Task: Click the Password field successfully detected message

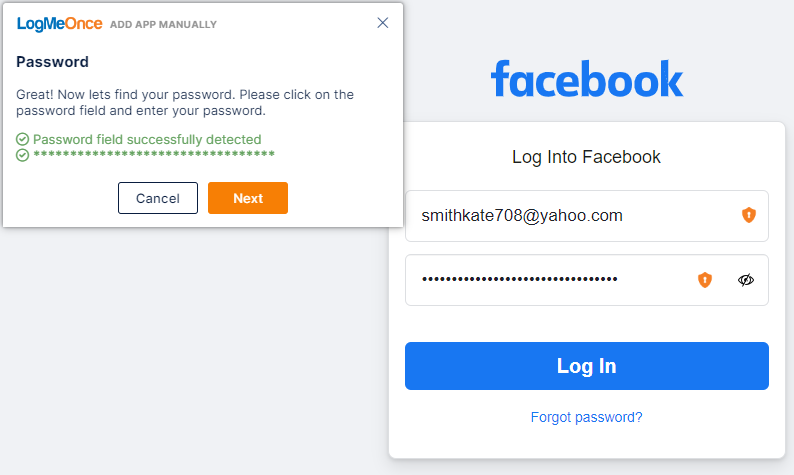Action: tap(147, 139)
